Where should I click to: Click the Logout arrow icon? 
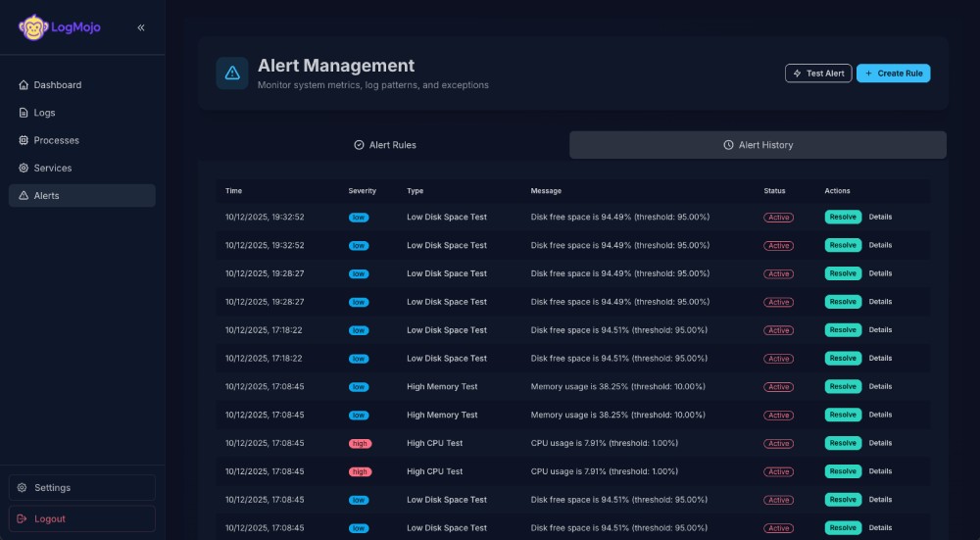(x=22, y=518)
